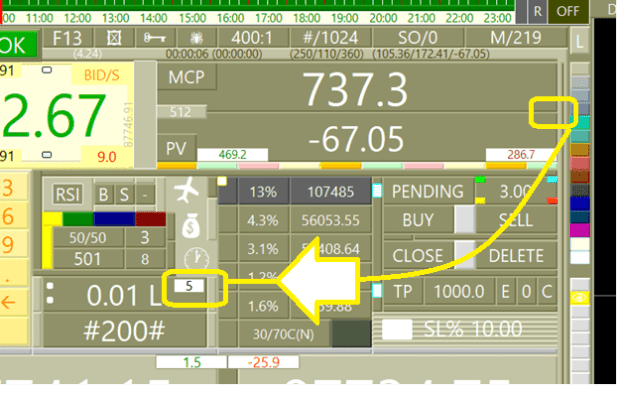The image size is (625, 399).
Task: Click the CLOSE button
Action: 418,256
